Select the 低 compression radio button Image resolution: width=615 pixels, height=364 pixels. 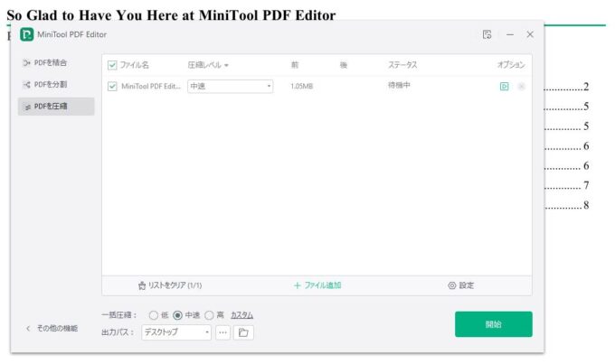click(x=154, y=315)
